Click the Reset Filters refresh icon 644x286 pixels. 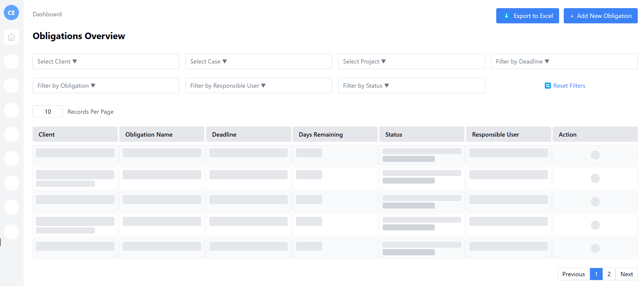coord(547,86)
